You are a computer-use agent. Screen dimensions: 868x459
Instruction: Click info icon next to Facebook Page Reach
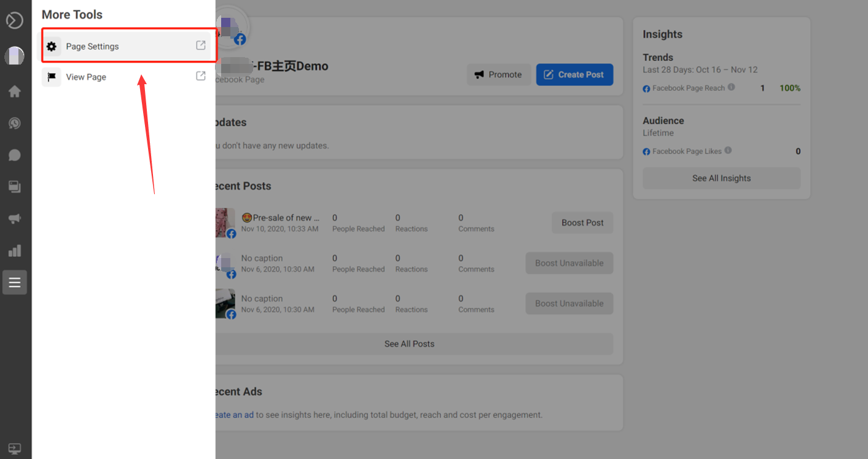click(731, 87)
